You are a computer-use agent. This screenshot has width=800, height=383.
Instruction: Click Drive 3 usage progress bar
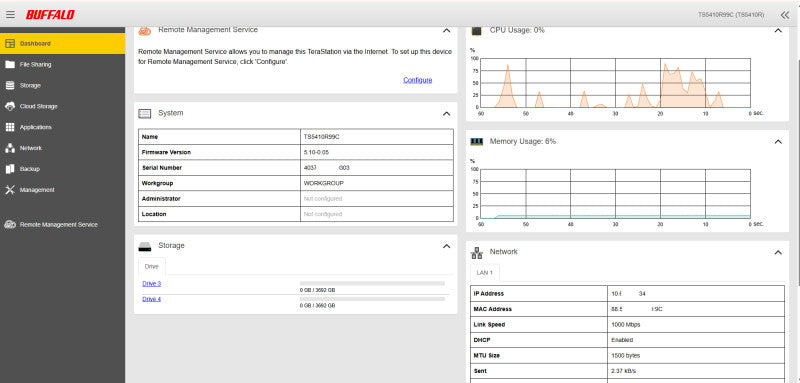pos(372,283)
